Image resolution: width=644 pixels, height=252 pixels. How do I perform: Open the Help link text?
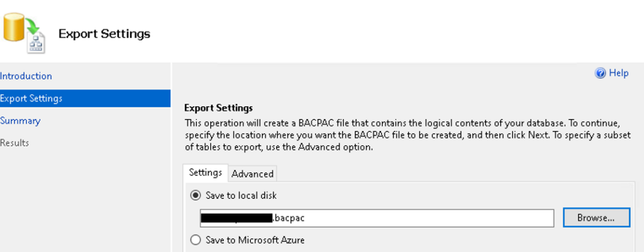click(x=619, y=73)
